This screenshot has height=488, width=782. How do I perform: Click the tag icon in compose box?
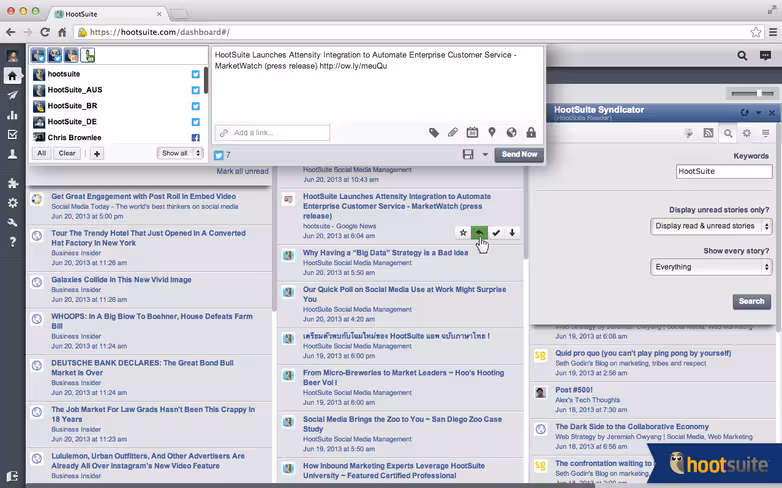tap(434, 132)
